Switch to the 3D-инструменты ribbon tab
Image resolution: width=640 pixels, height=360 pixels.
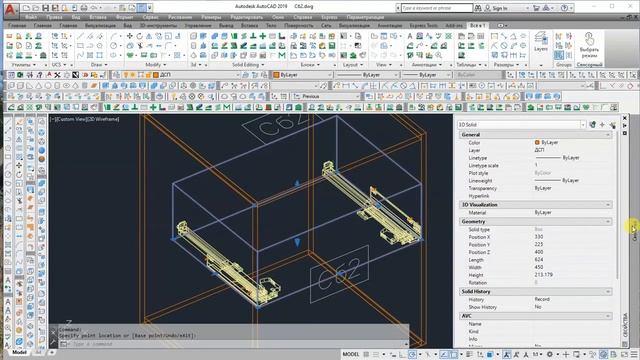158,25
